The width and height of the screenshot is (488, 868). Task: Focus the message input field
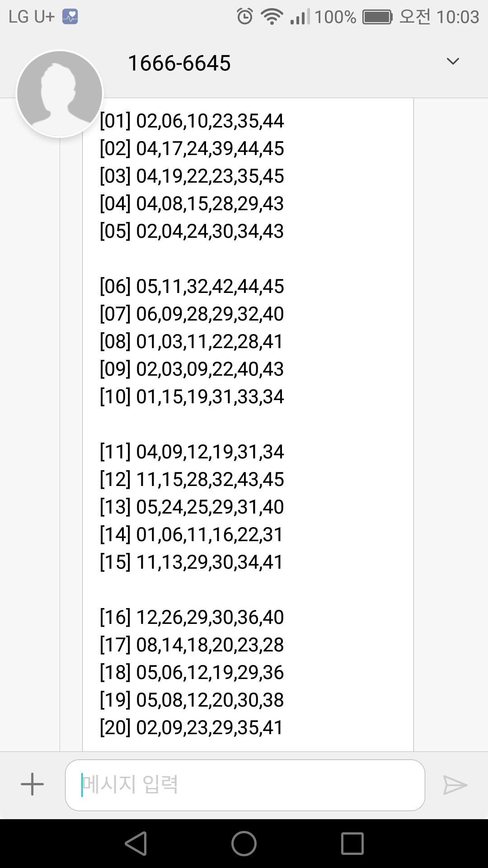[245, 785]
